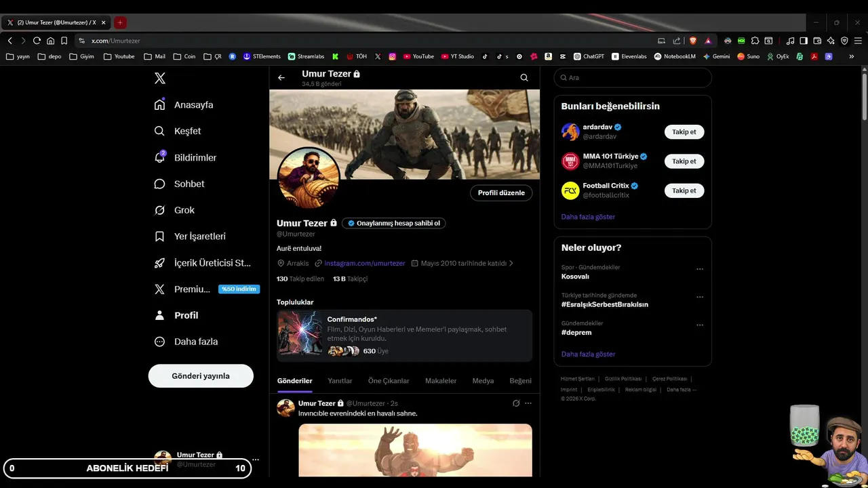This screenshot has width=868, height=488.
Task: Open the #deprem trend options menu
Action: tap(700, 325)
